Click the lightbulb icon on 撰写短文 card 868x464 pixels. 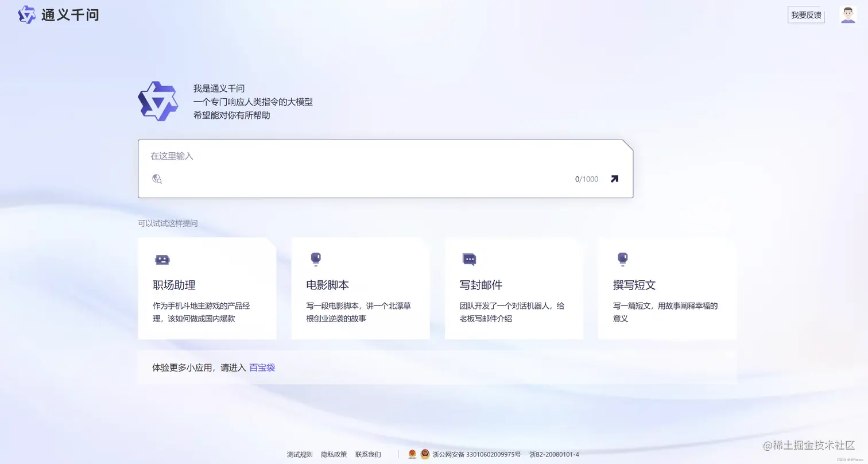(x=622, y=259)
